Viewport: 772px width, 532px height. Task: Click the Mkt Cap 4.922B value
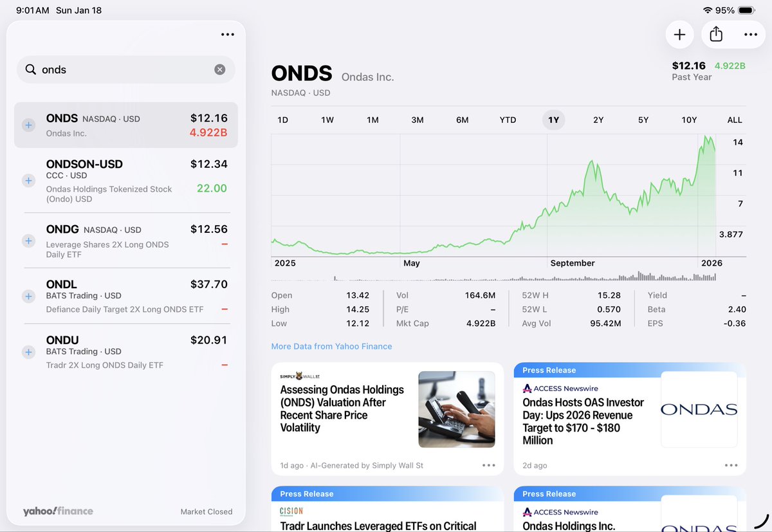pos(481,324)
